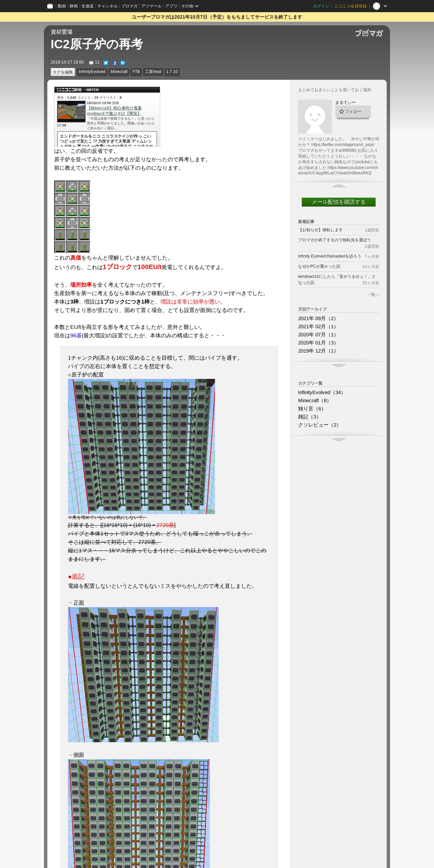
Task: Open Infinity Evolved:Reloadedを語ろう article
Action: click(x=330, y=256)
